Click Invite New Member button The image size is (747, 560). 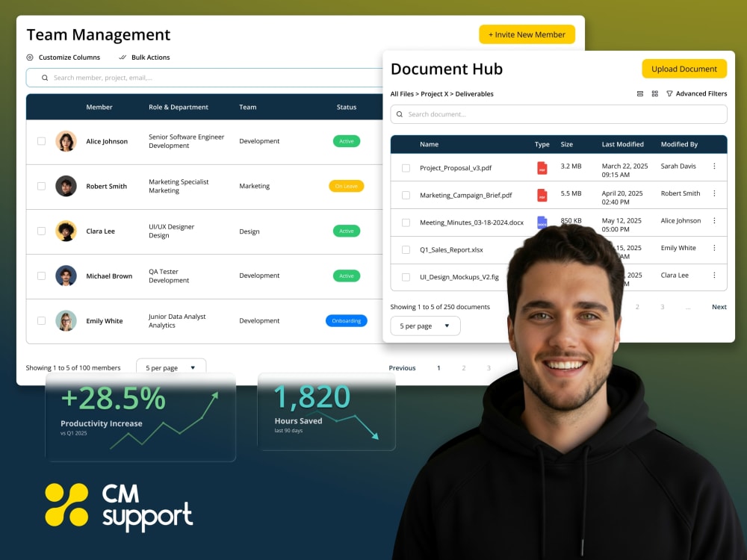(x=527, y=34)
